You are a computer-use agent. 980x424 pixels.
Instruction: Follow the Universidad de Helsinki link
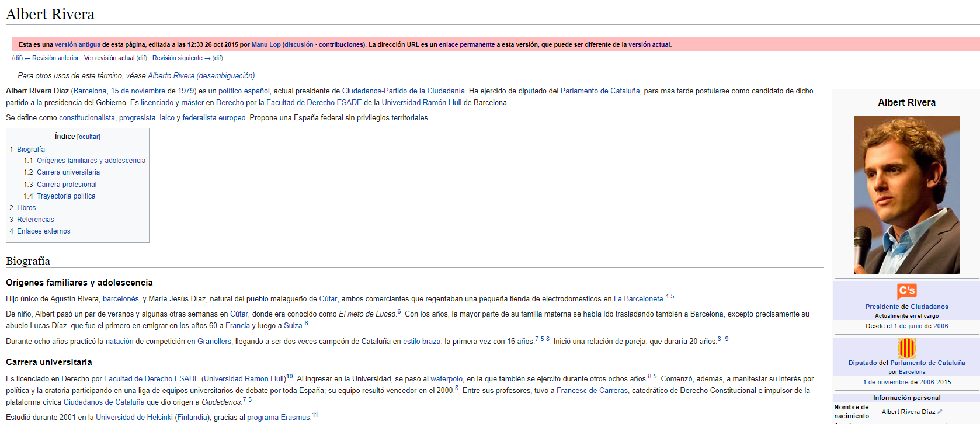[x=134, y=418]
